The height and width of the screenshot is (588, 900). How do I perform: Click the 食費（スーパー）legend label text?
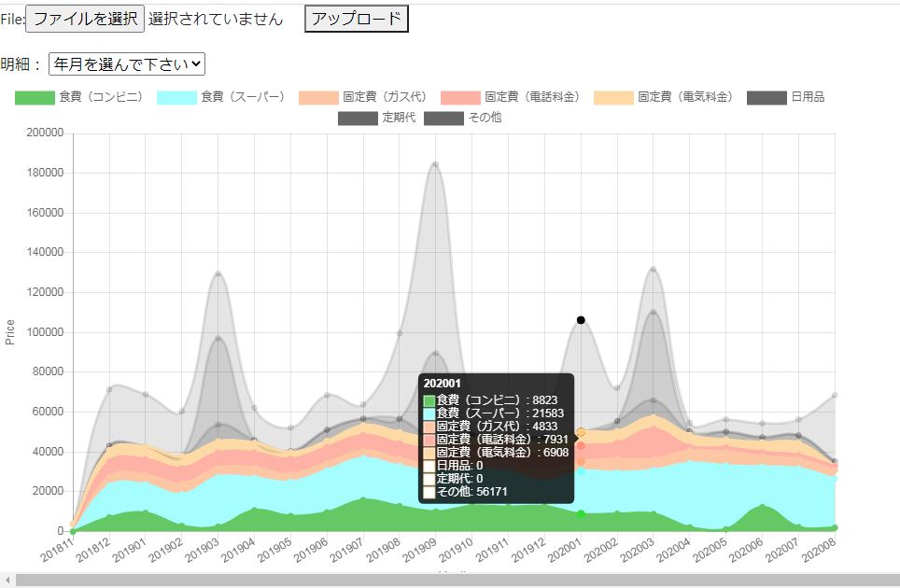243,97
